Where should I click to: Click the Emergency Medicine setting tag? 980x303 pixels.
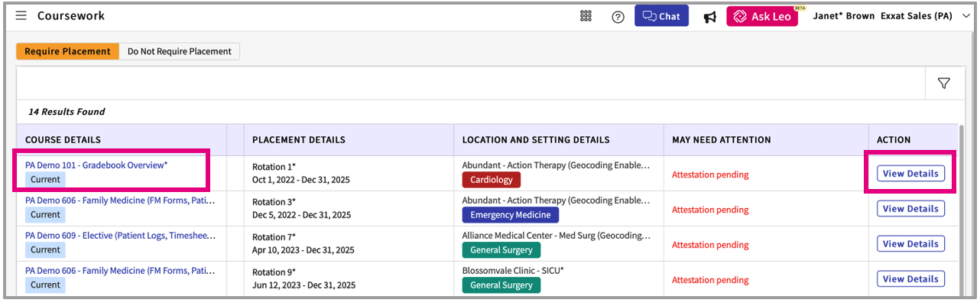(511, 215)
